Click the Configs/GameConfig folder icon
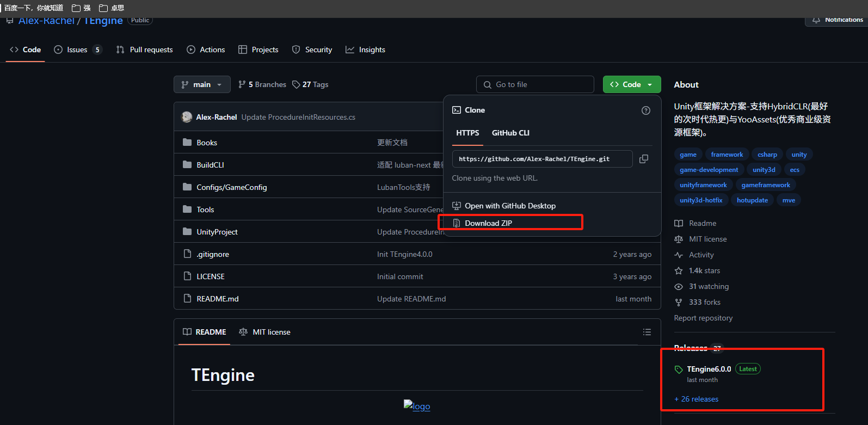 187,187
